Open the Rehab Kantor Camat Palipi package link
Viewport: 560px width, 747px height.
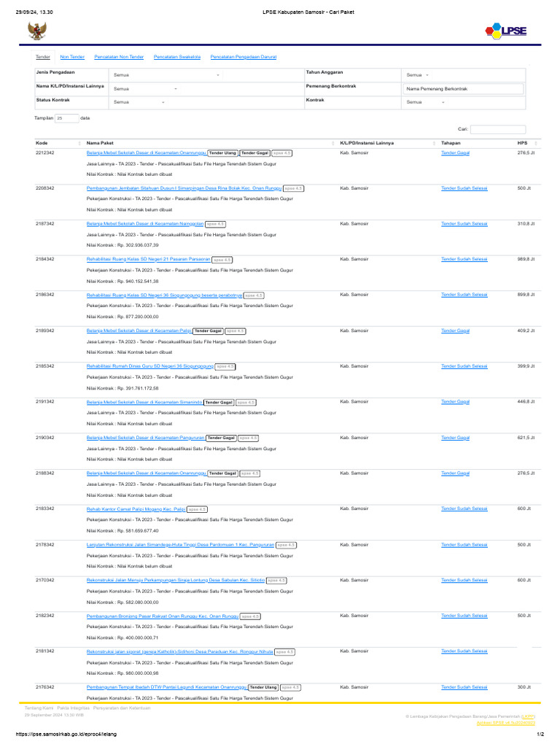[136, 509]
